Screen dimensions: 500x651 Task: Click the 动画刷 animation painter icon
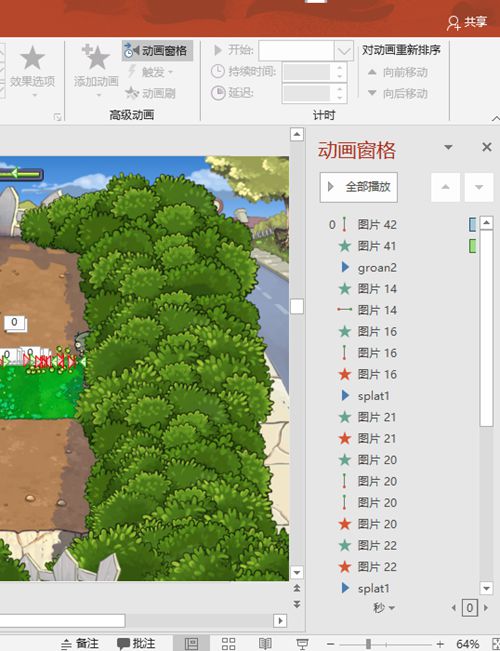coord(132,93)
